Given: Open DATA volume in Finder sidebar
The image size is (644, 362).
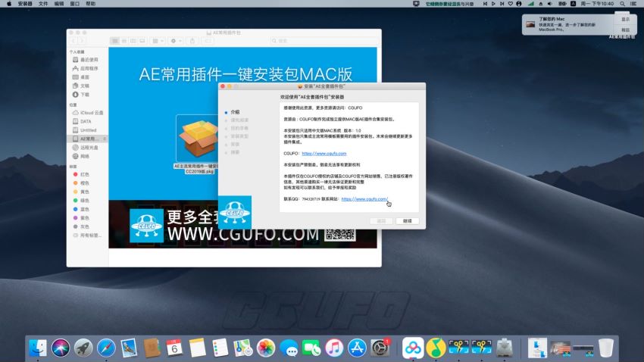Looking at the screenshot, I should [x=87, y=121].
